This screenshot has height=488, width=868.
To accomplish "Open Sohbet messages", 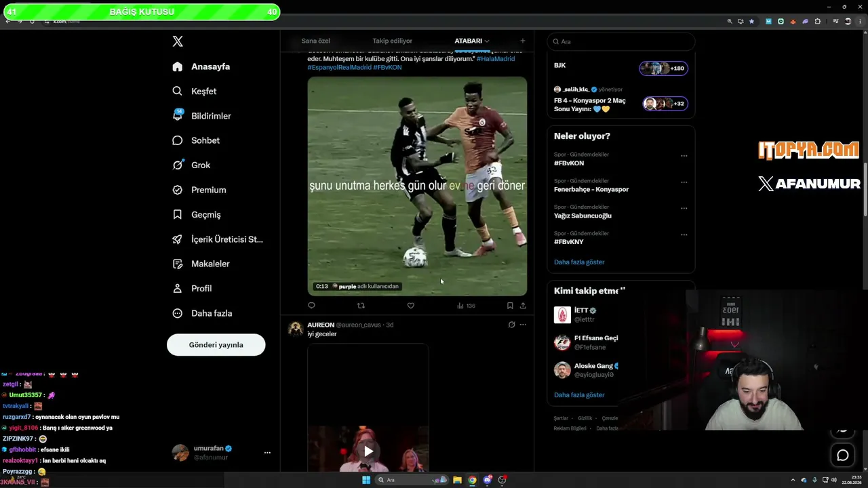I will click(195, 140).
